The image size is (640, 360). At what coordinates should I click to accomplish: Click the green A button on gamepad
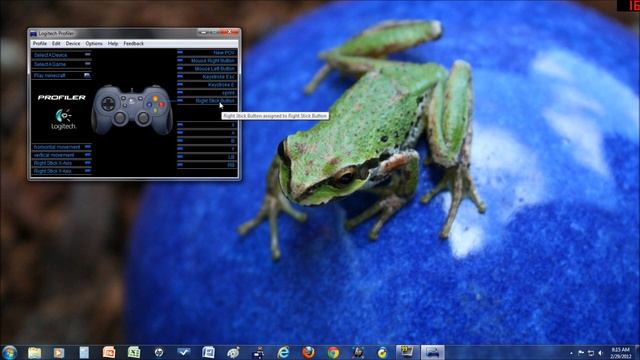point(155,110)
